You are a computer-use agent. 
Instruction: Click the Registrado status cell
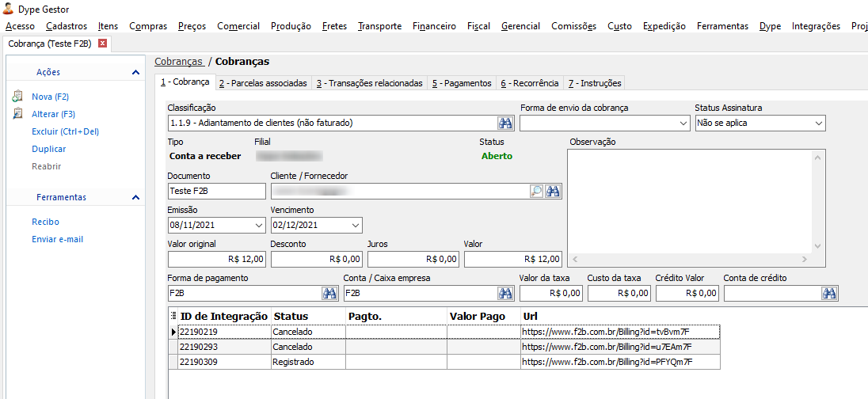coord(308,363)
